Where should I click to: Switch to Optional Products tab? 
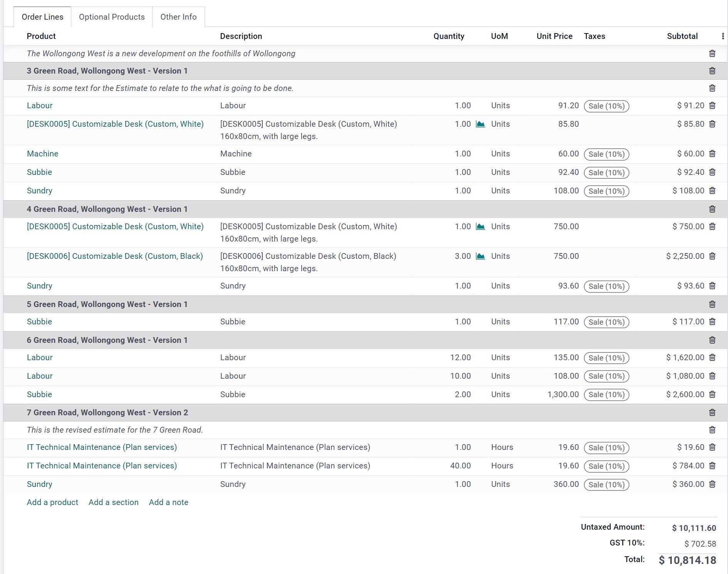click(112, 17)
